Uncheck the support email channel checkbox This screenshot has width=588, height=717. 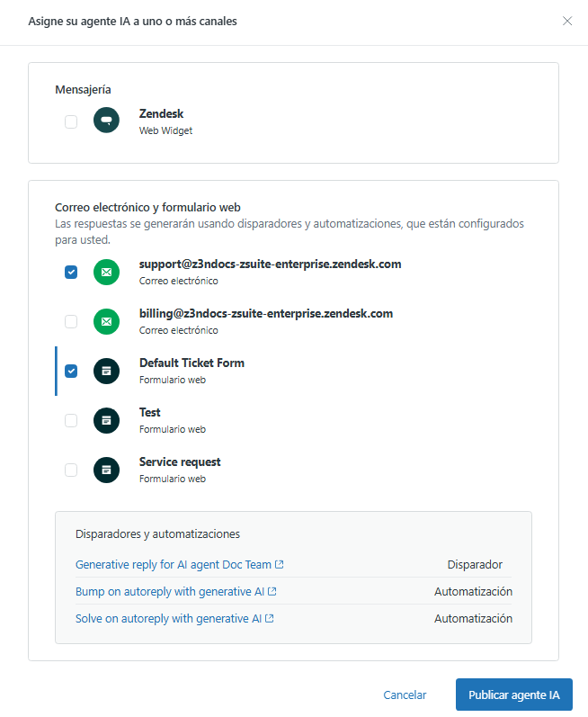pyautogui.click(x=71, y=272)
